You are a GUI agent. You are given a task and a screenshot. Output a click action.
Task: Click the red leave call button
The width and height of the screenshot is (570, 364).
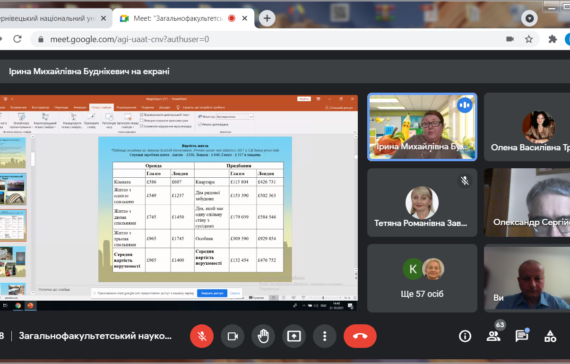coord(360,336)
